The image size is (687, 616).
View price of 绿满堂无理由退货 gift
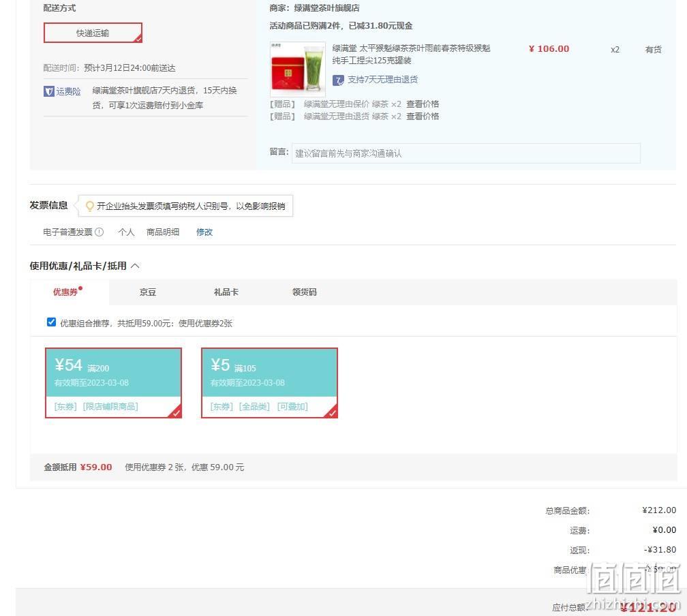pos(423,116)
